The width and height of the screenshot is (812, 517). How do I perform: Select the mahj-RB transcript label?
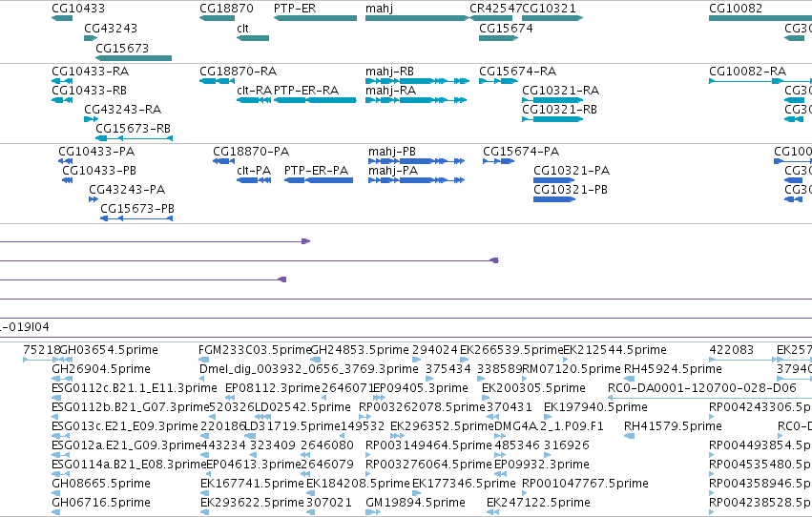coord(389,71)
